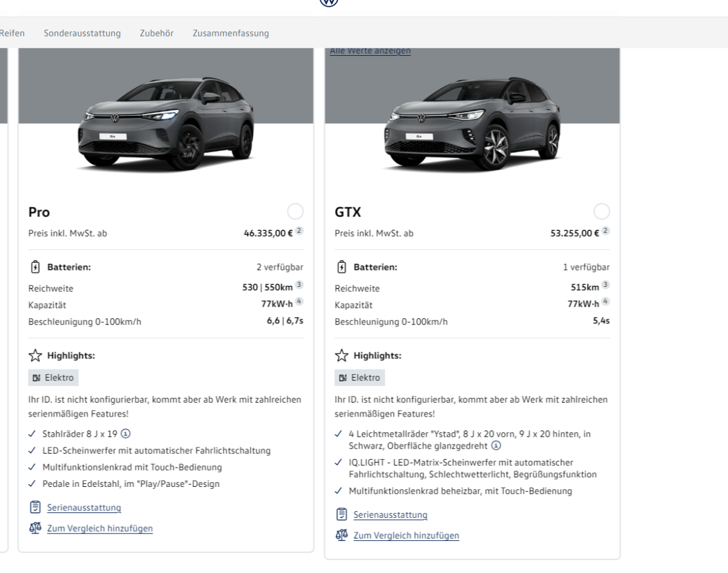Open the Zusammenfassung tab
Screen dimensions: 728x573
point(231,33)
